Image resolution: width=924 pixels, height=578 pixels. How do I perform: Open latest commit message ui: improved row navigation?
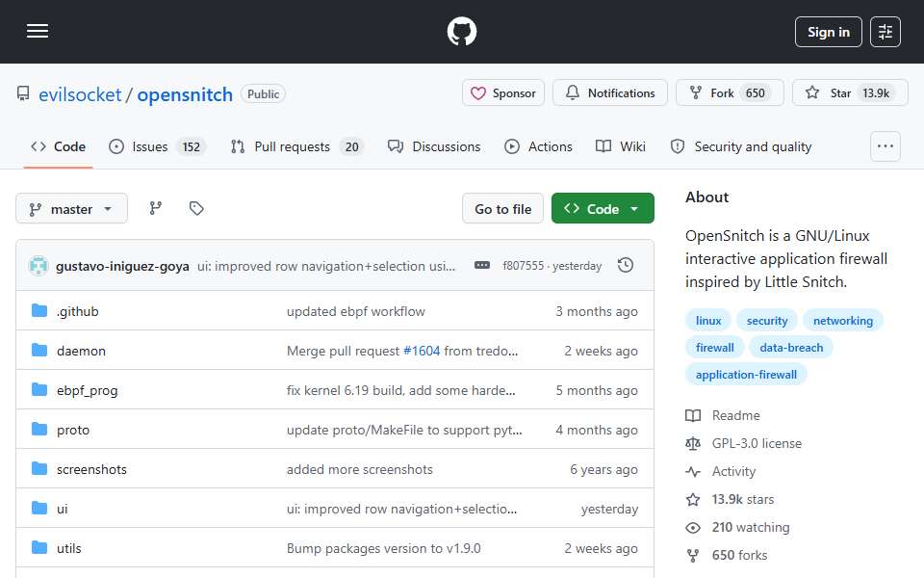click(x=326, y=266)
